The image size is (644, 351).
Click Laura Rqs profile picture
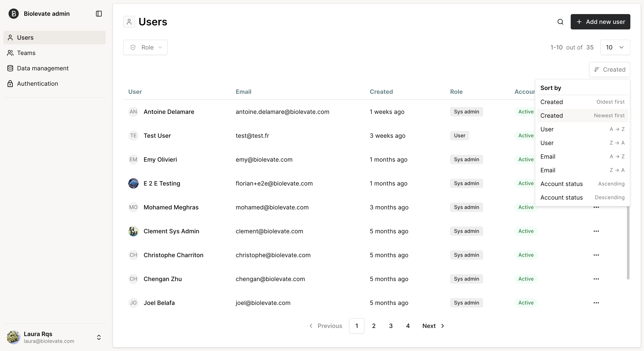[13, 337]
